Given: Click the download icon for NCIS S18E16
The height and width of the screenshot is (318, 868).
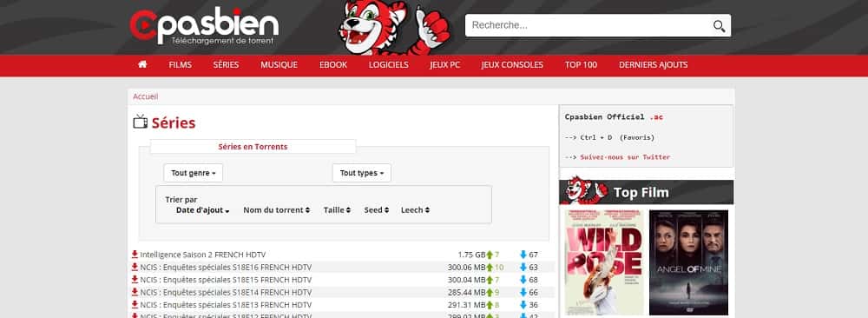Looking at the screenshot, I should 135,267.
